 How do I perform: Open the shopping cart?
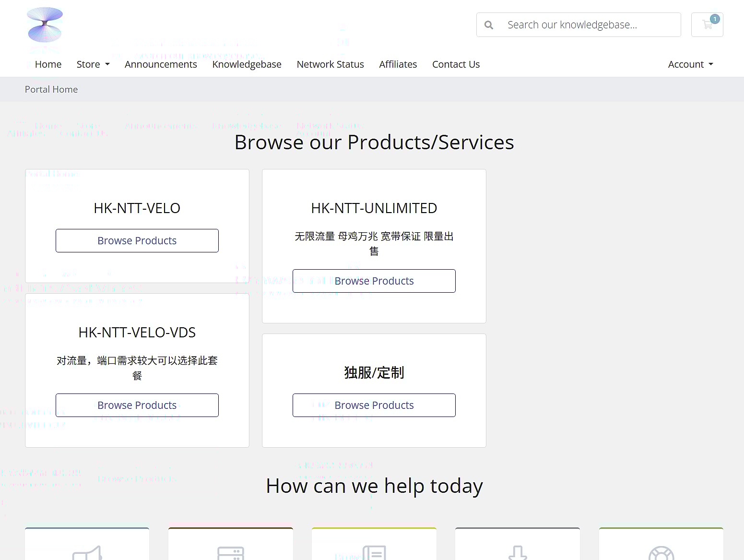pyautogui.click(x=707, y=24)
